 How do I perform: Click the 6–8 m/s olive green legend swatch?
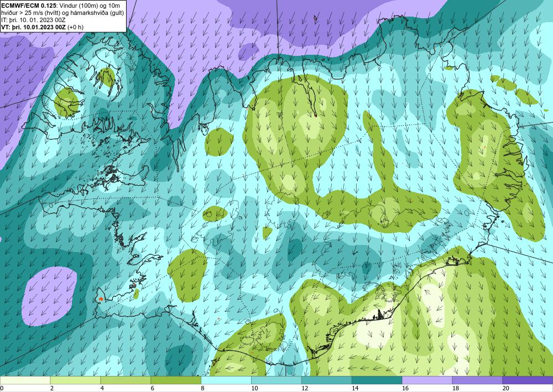176,380
